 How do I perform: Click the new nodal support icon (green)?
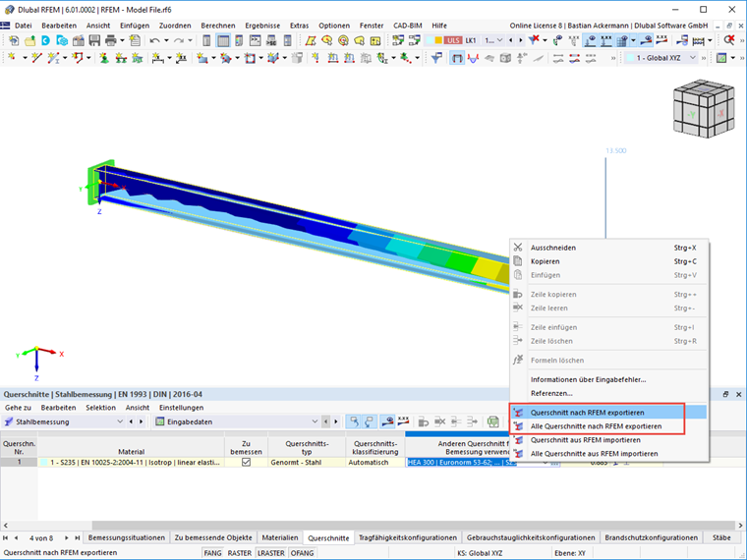pos(104,58)
